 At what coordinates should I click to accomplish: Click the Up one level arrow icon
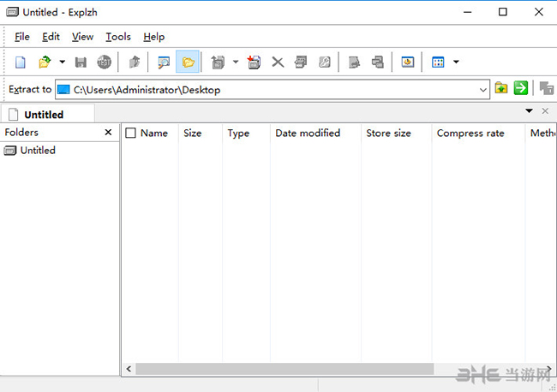[134, 62]
